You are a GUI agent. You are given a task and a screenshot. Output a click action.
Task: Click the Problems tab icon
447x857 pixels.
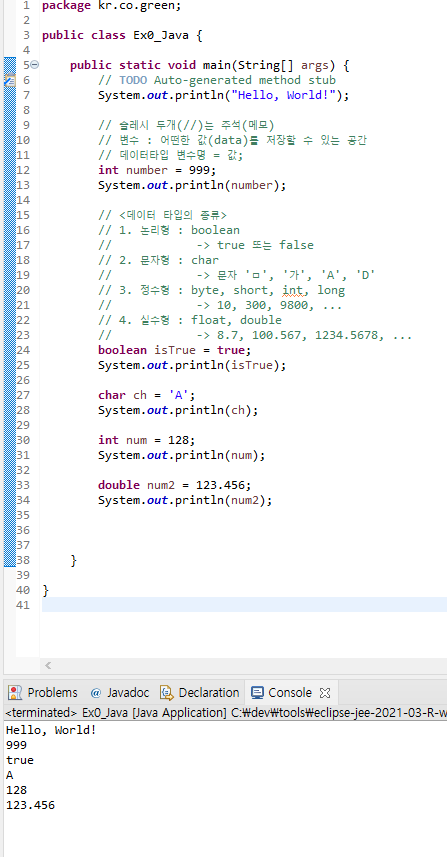(x=15, y=692)
